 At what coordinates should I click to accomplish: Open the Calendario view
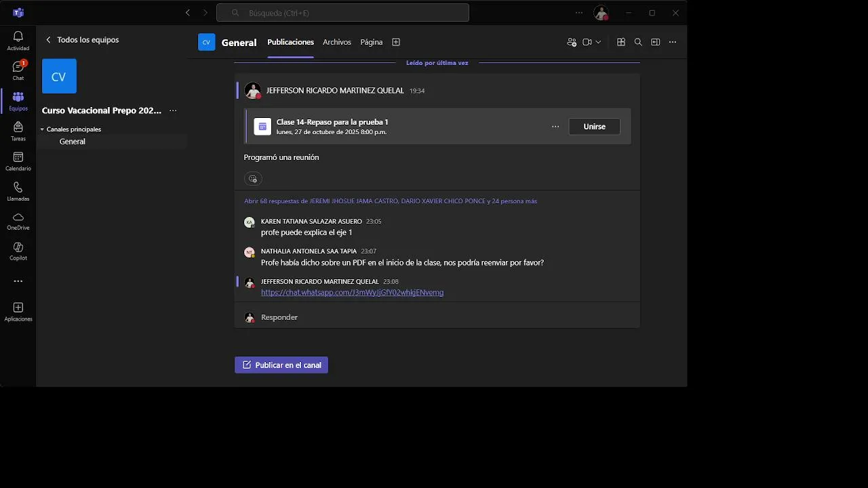[18, 161]
